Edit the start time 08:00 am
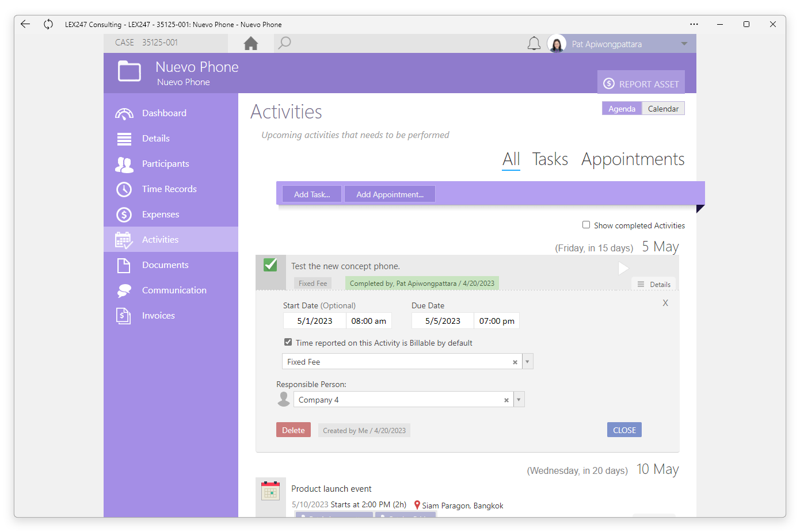The height and width of the screenshot is (532, 800). 369,321
